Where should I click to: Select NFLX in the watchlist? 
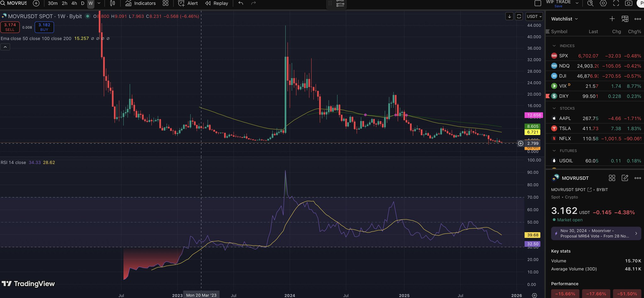(x=596, y=138)
